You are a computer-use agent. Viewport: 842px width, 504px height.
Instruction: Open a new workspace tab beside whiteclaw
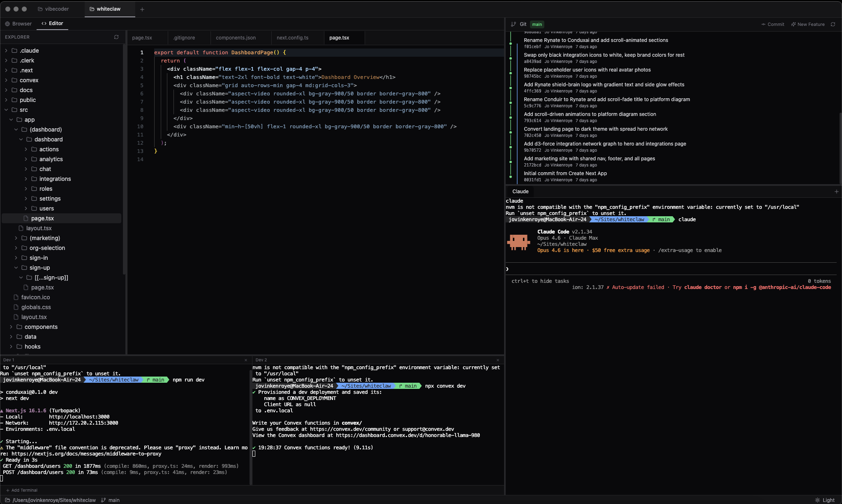coord(142,9)
